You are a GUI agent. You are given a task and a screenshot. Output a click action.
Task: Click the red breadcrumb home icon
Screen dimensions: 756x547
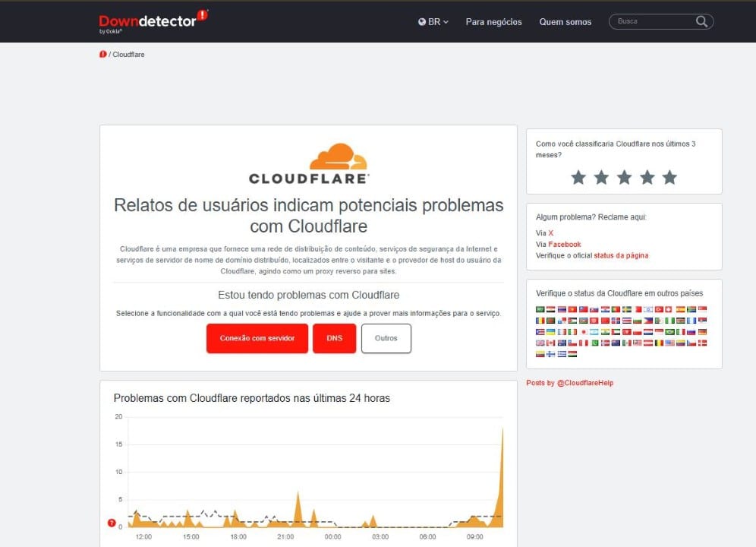[x=102, y=54]
